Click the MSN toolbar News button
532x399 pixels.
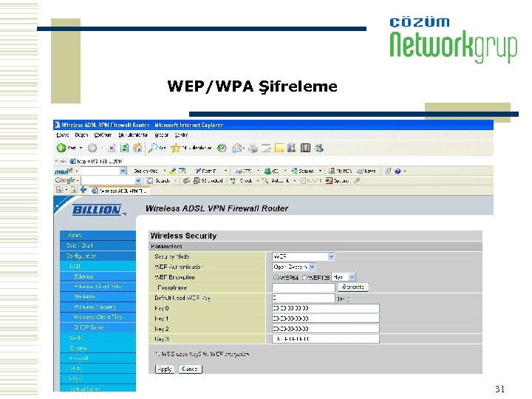point(366,171)
